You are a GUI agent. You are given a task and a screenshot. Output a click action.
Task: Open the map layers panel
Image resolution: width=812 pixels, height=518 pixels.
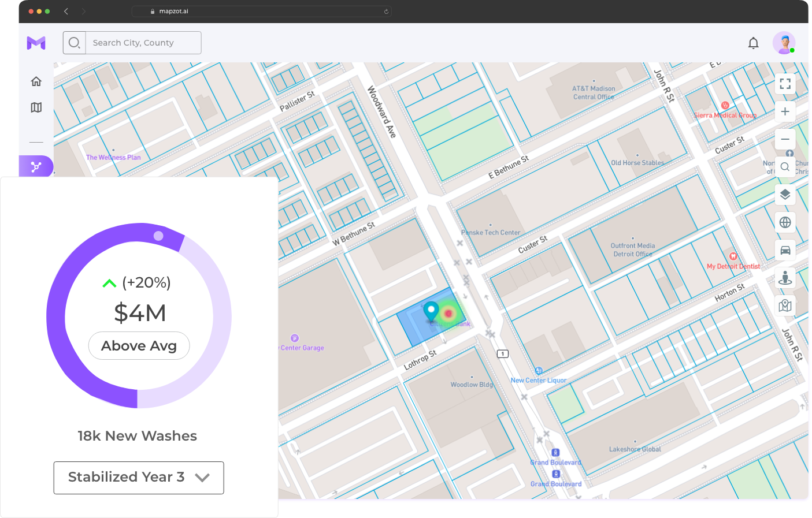tap(785, 195)
